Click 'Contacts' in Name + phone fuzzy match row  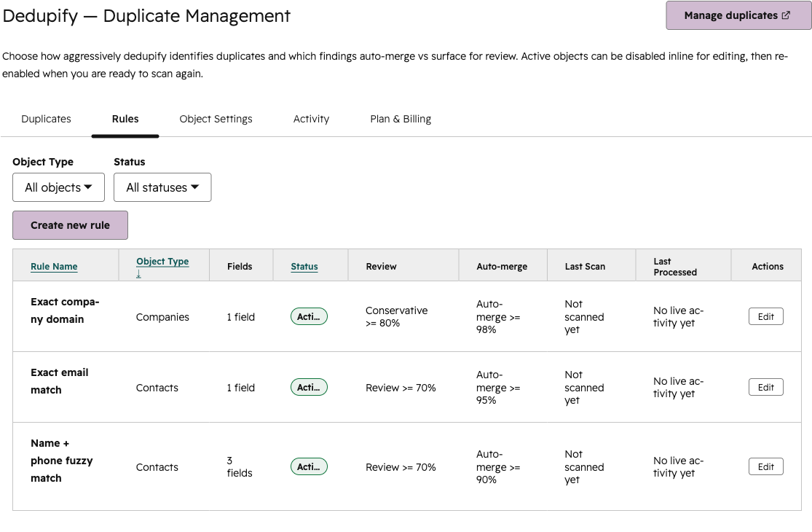(157, 467)
